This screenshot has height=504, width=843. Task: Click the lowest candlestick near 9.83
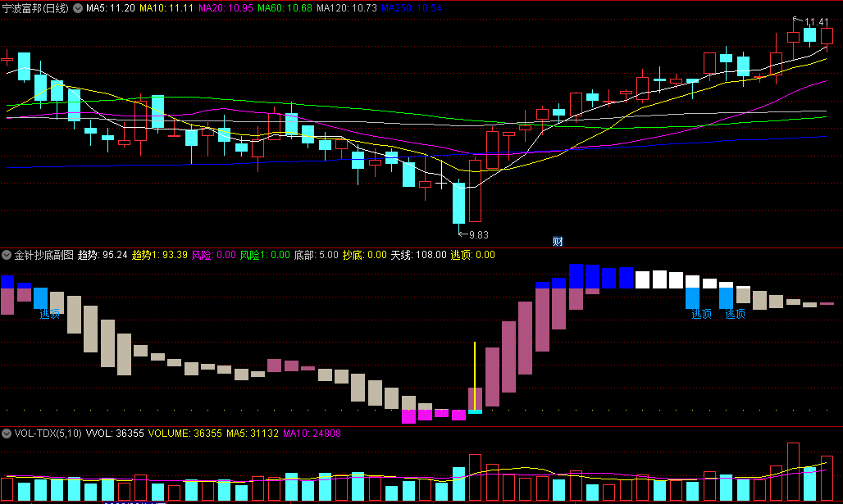click(458, 203)
